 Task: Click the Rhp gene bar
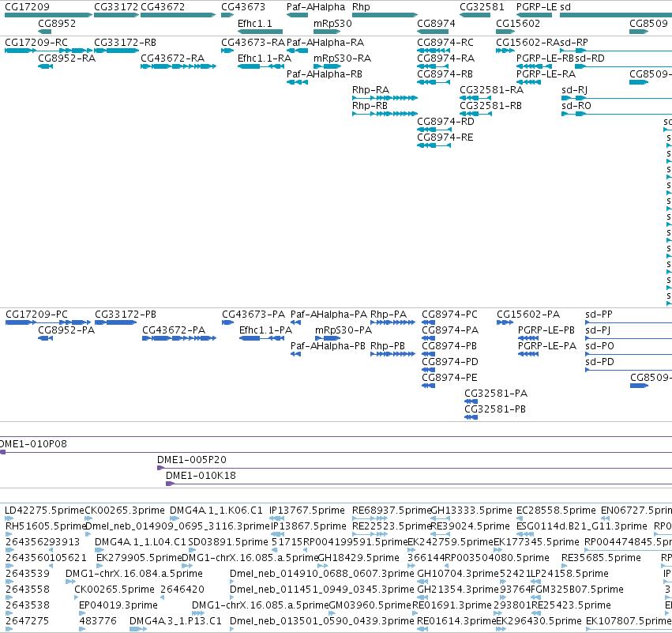(x=385, y=15)
